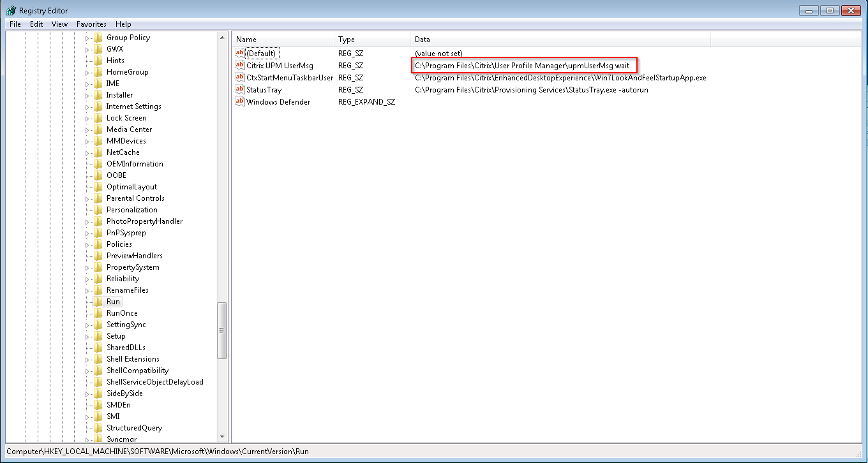Screen dimensions: 868x463
Task: Select the SettingSync key in the tree
Action: pyautogui.click(x=125, y=324)
